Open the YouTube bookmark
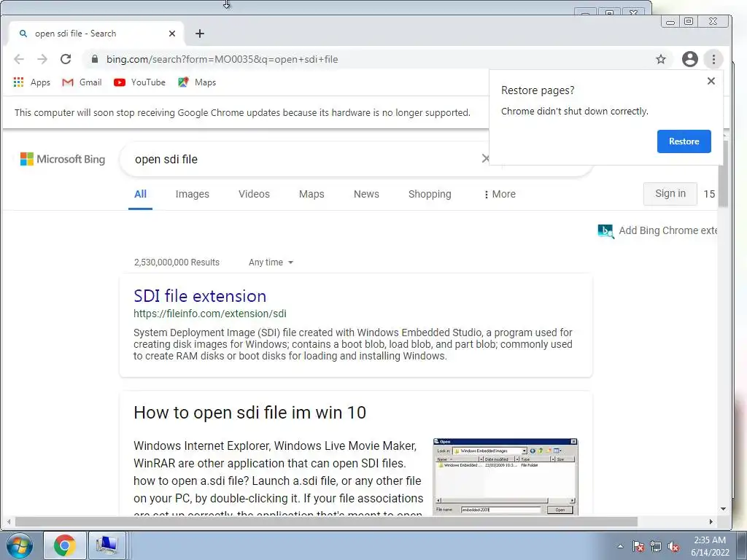 pos(139,82)
